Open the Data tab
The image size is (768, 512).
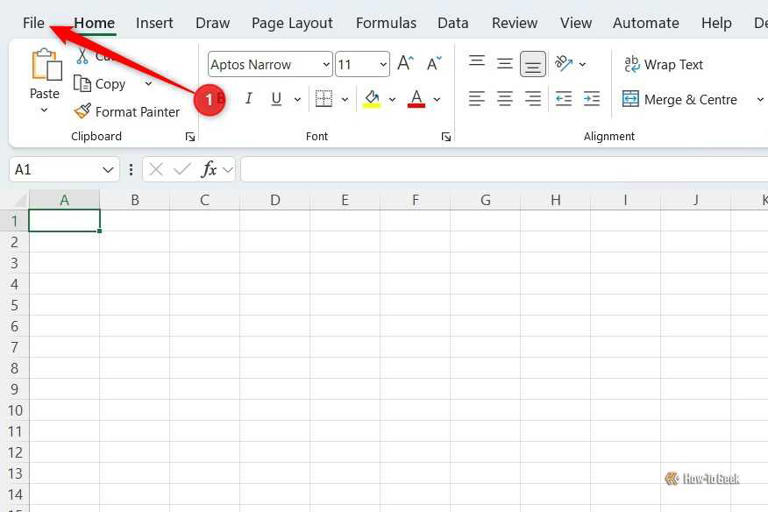click(x=453, y=23)
